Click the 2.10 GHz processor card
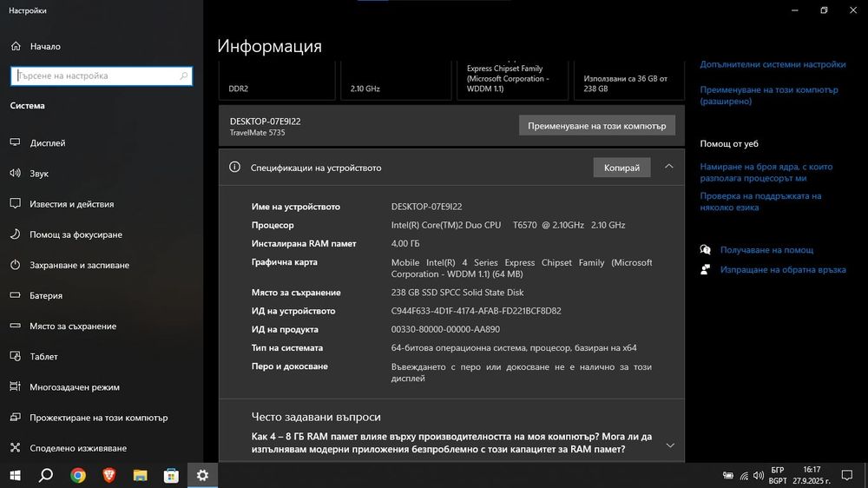This screenshot has height=488, width=868. pos(396,80)
